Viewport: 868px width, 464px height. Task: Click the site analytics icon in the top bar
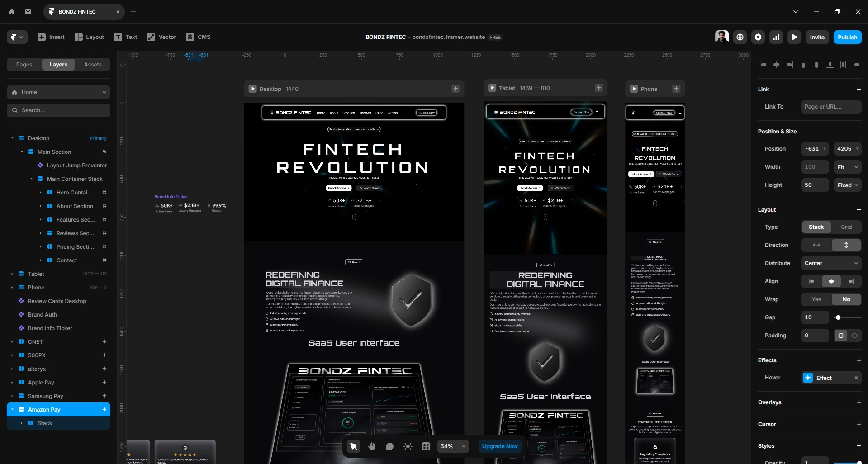(776, 37)
